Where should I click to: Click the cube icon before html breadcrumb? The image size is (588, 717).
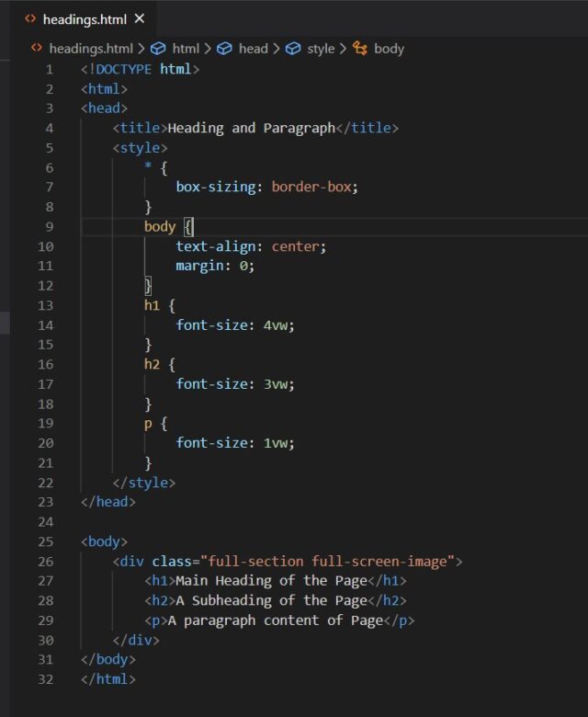tap(158, 49)
